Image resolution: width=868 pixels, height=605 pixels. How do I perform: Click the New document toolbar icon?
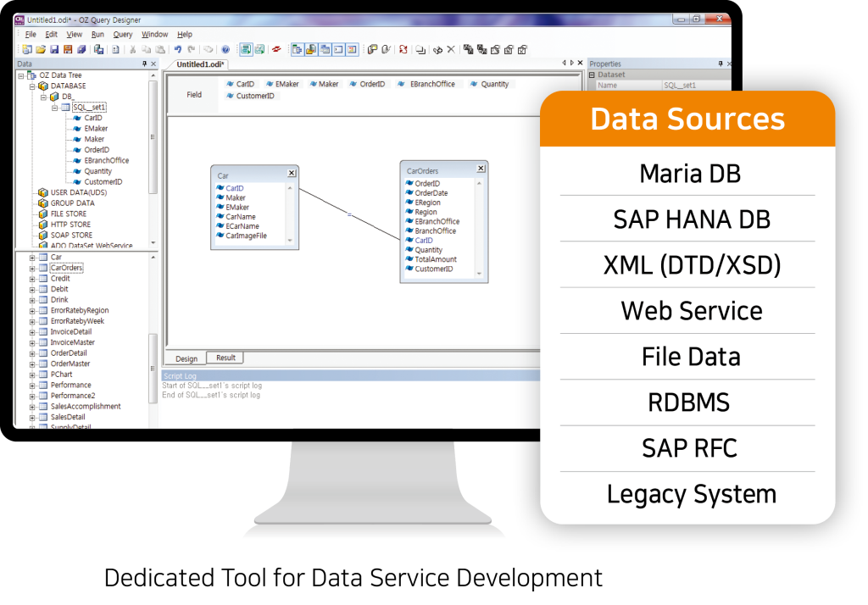coord(26,49)
